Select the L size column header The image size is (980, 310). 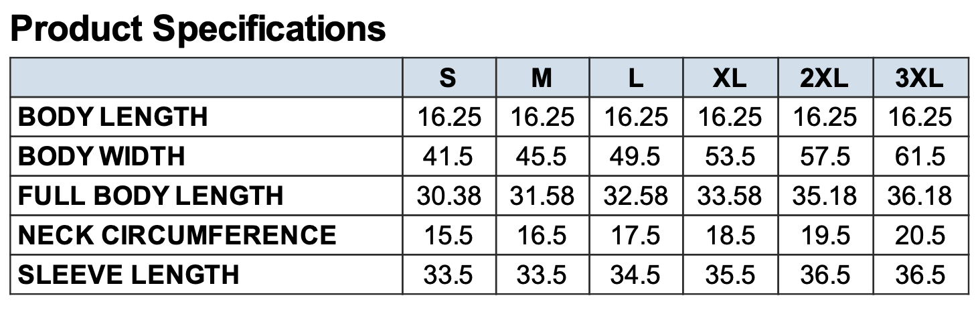(x=636, y=78)
